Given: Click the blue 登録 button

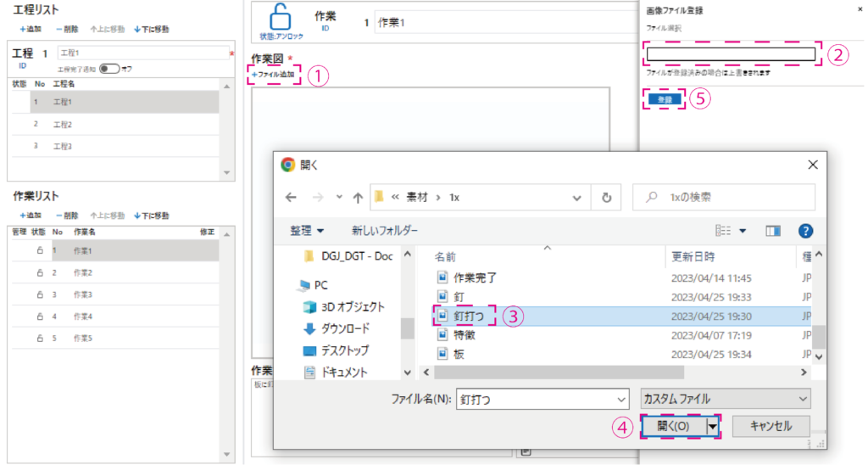Looking at the screenshot, I should 665,100.
